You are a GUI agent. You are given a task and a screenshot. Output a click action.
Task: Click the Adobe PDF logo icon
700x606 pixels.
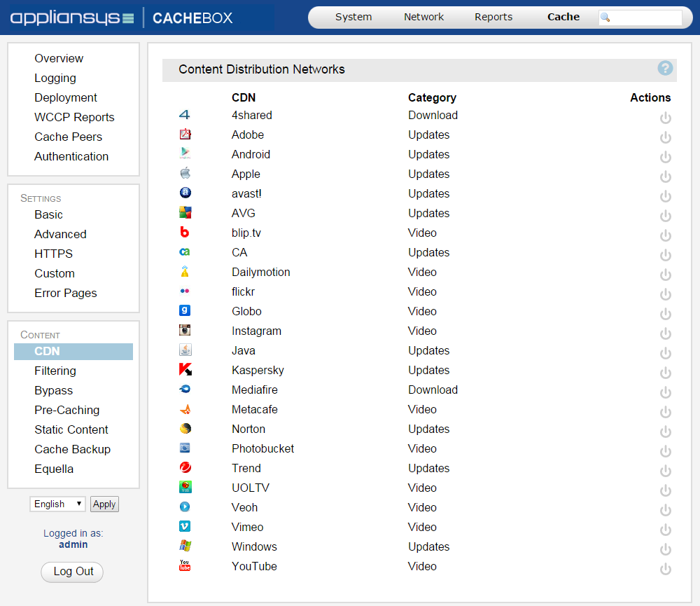tap(185, 134)
